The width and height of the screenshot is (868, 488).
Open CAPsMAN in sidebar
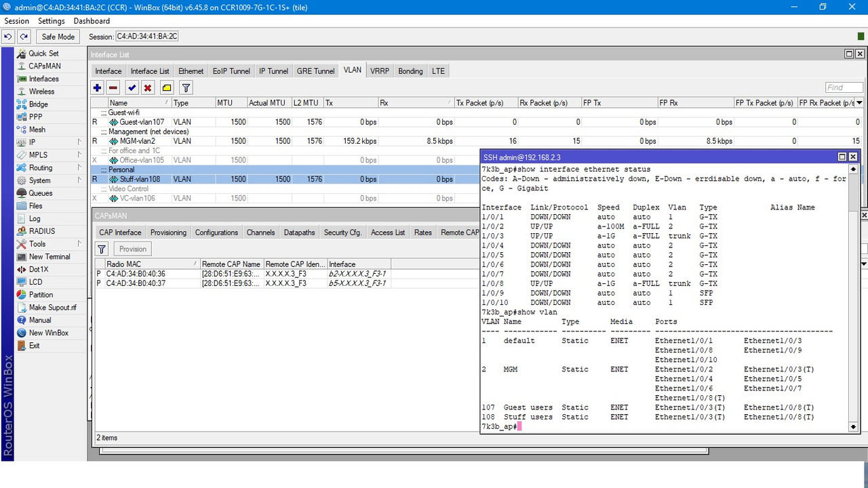click(45, 66)
